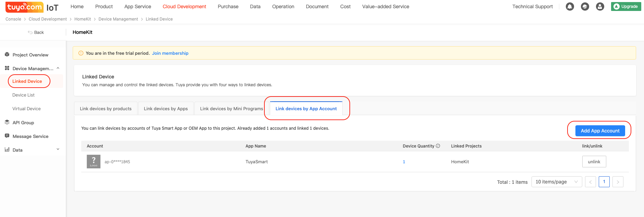Click the Data bar chart icon
Image resolution: width=644 pixels, height=217 pixels.
7,150
